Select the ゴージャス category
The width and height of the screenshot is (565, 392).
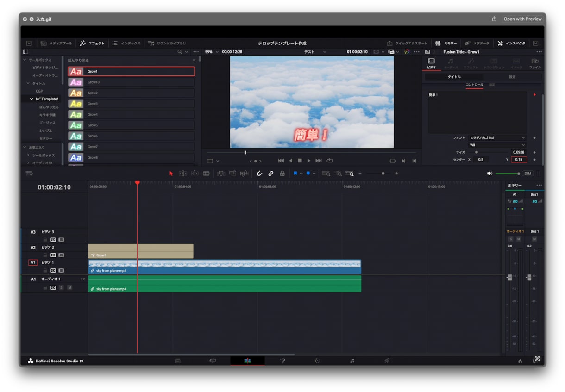47,123
